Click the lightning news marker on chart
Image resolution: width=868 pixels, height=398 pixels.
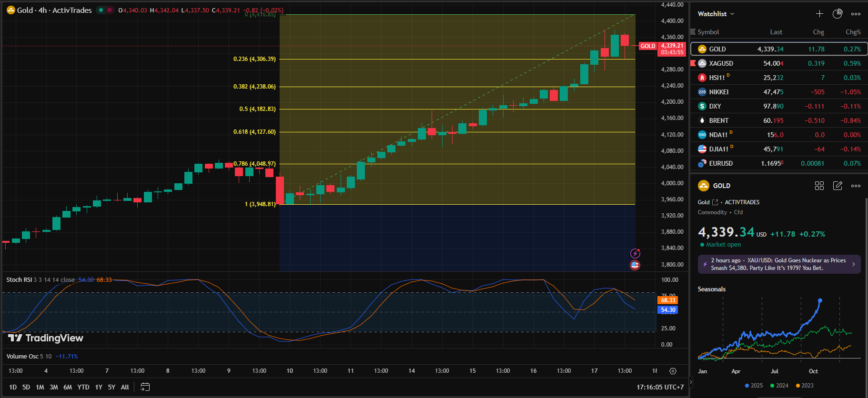pos(635,254)
